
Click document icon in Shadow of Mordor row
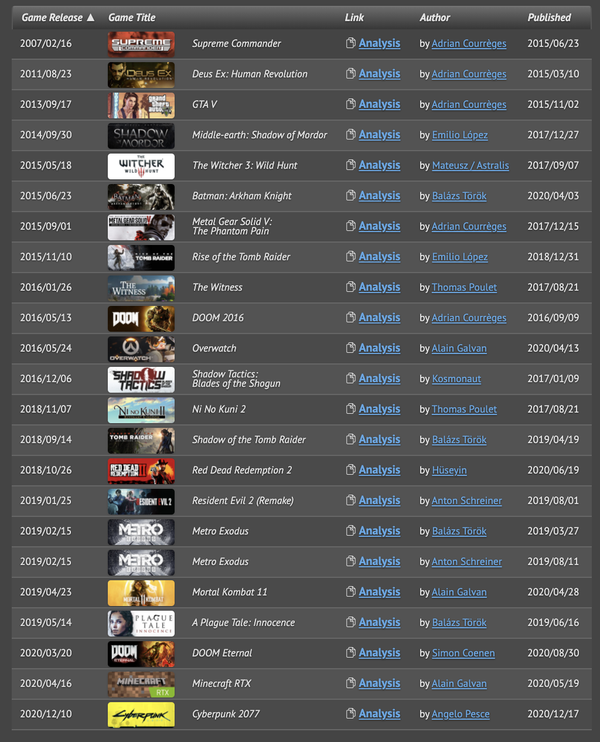coord(351,134)
